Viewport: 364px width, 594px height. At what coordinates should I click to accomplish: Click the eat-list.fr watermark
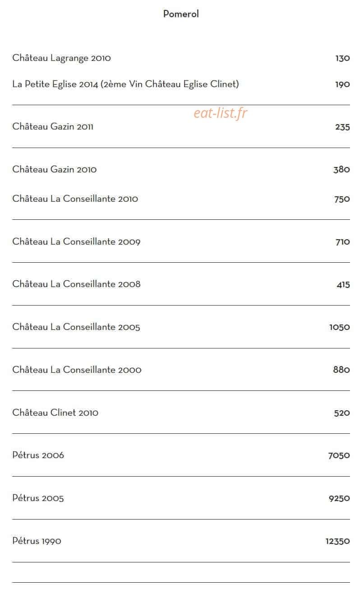221,113
